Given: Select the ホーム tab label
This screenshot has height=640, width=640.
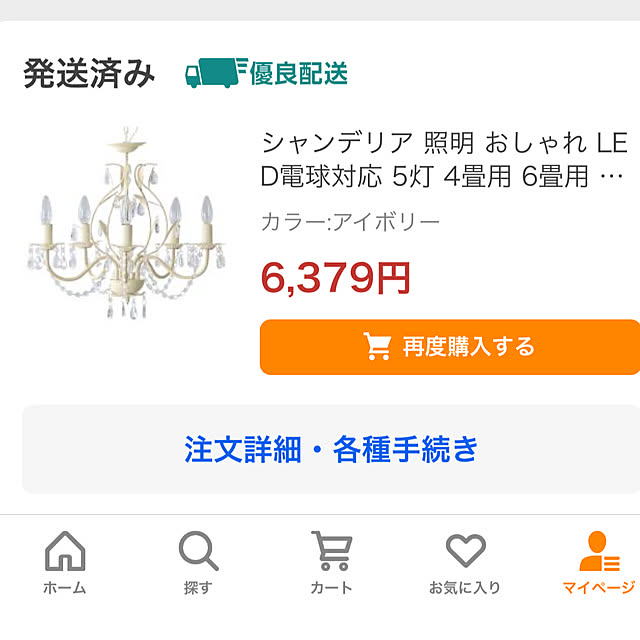Looking at the screenshot, I should 65,588.
